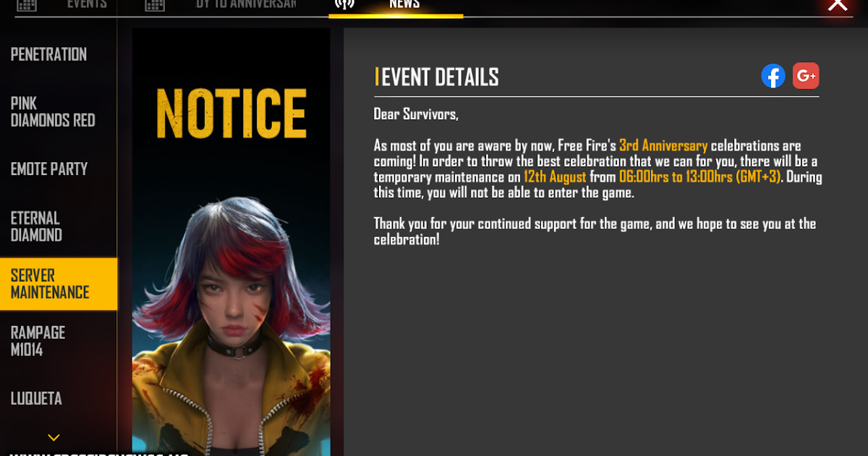Open the Rampage M1014 news item
This screenshot has width=868, height=456.
[x=59, y=341]
